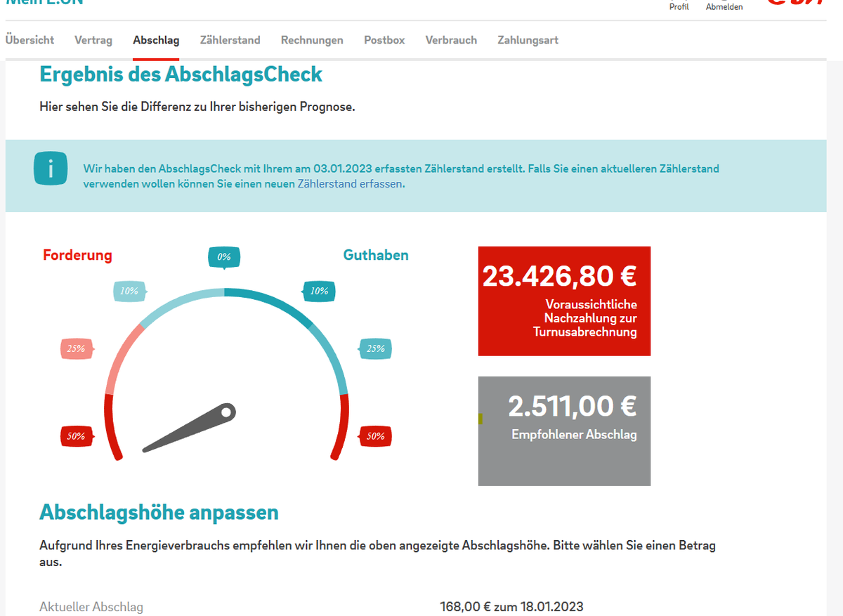Click the 'Empfohlener Abschlag' caption
Screen dimensions: 843x616
click(574, 435)
